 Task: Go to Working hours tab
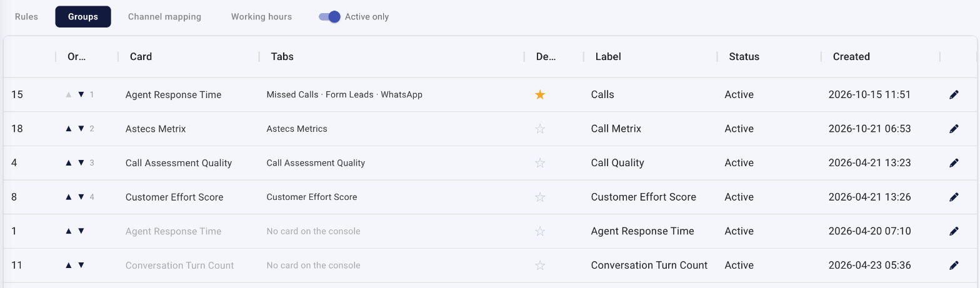[x=261, y=17]
